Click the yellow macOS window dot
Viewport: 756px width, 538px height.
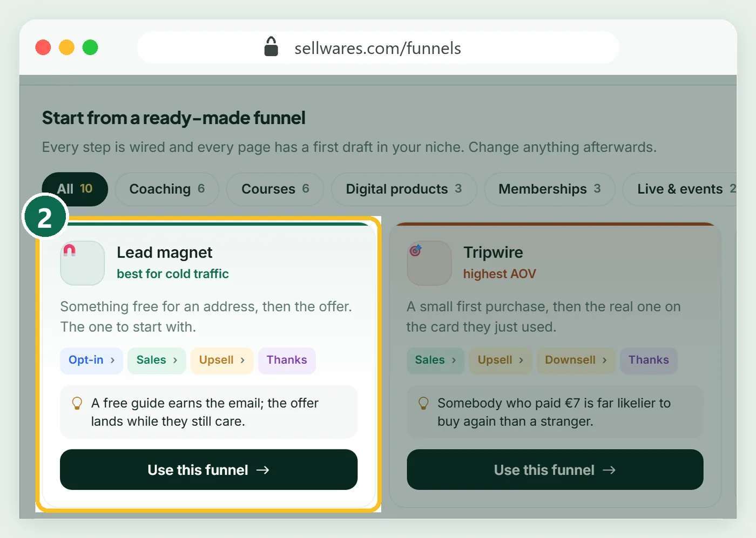66,47
